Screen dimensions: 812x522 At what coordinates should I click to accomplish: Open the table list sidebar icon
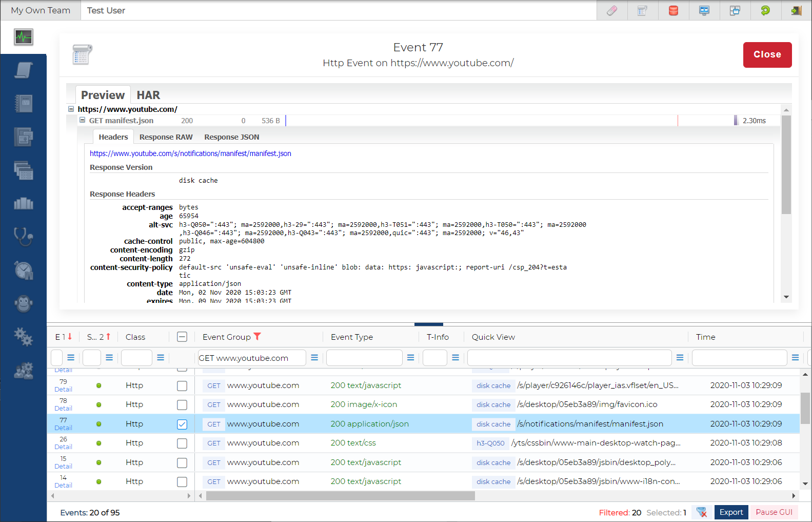tap(24, 170)
